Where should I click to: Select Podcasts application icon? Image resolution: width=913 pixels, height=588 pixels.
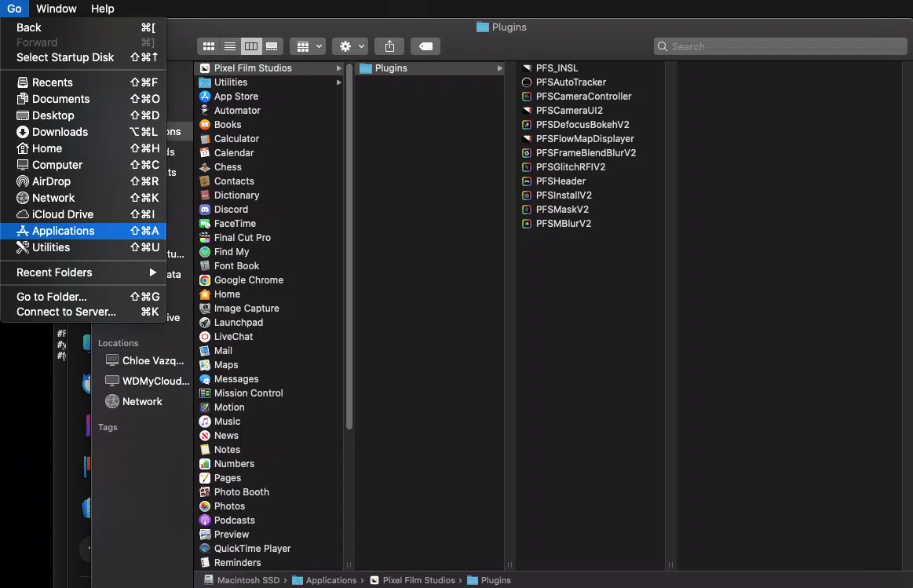point(205,520)
